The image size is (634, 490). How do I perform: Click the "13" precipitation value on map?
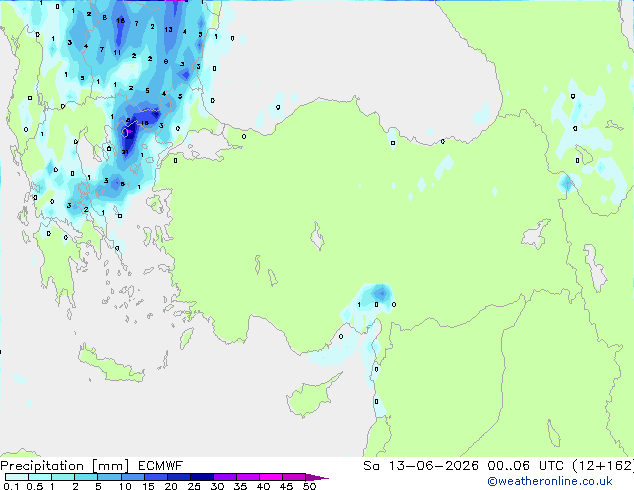pos(168,29)
